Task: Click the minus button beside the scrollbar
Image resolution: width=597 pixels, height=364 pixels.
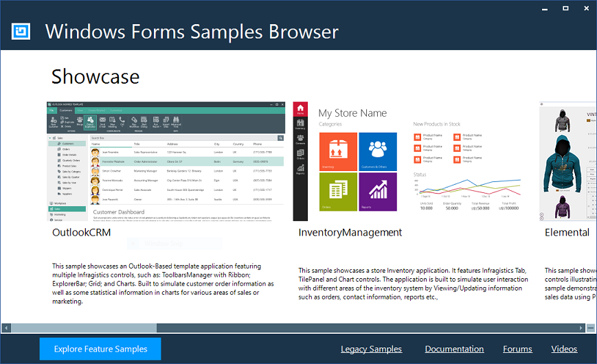Action: [591, 328]
